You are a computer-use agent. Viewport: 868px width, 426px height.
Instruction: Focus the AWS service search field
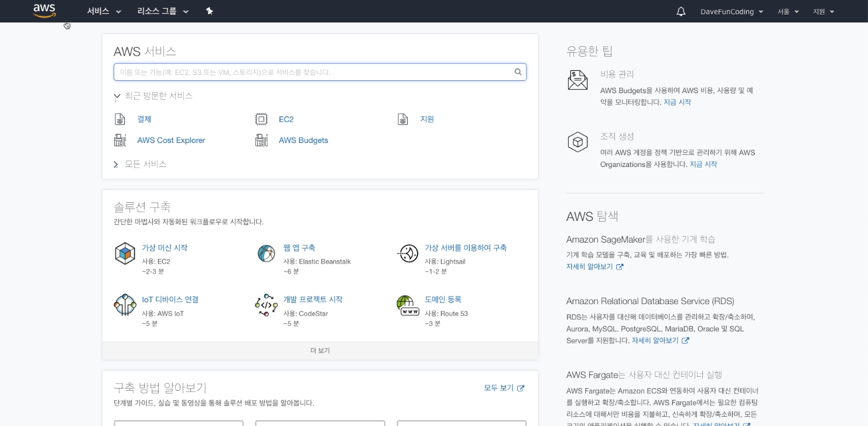pyautogui.click(x=320, y=72)
